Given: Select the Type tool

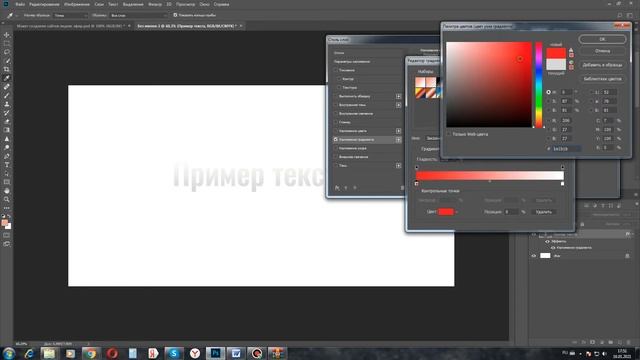Looking at the screenshot, I should pos(7,164).
